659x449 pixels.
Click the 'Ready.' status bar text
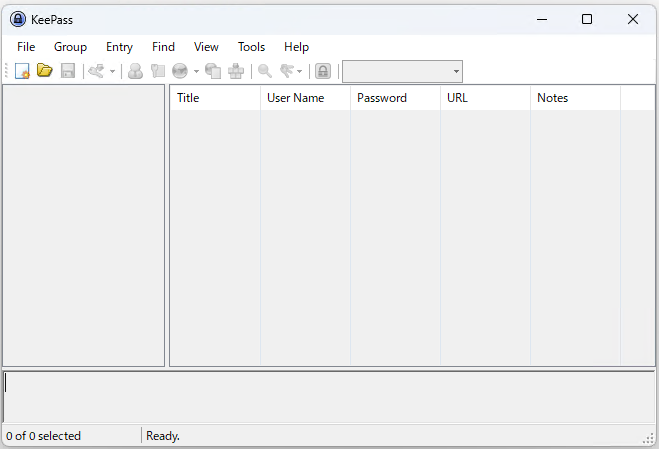click(163, 436)
